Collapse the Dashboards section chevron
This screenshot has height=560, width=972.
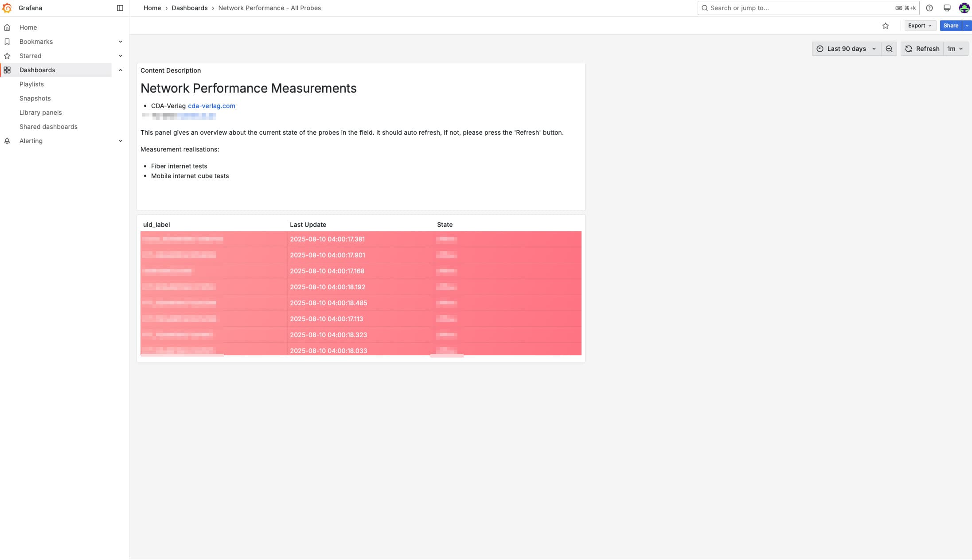pyautogui.click(x=120, y=70)
